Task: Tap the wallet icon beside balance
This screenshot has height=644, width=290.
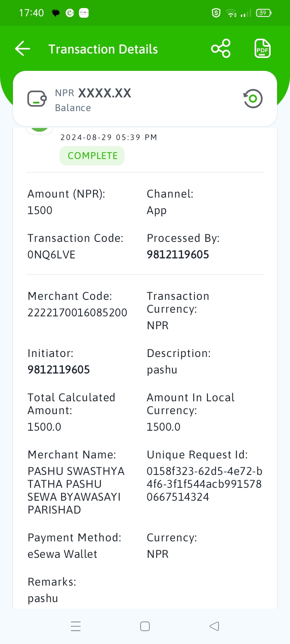Action: click(x=37, y=99)
